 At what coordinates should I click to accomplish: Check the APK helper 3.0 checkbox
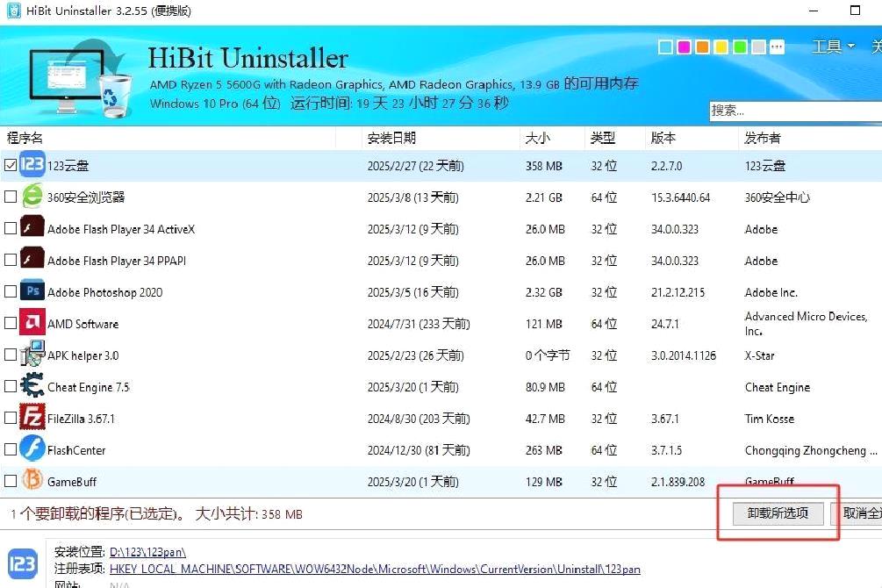point(11,355)
